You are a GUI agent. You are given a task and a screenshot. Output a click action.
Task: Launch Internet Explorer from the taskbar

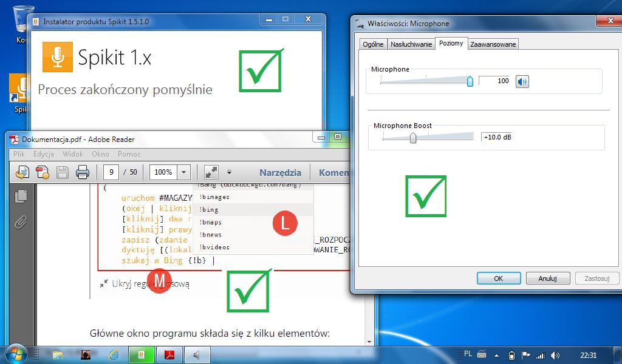(x=114, y=354)
